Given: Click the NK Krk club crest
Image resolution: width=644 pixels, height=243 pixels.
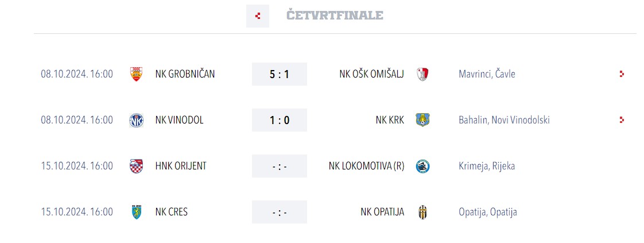Looking at the screenshot, I should [423, 120].
